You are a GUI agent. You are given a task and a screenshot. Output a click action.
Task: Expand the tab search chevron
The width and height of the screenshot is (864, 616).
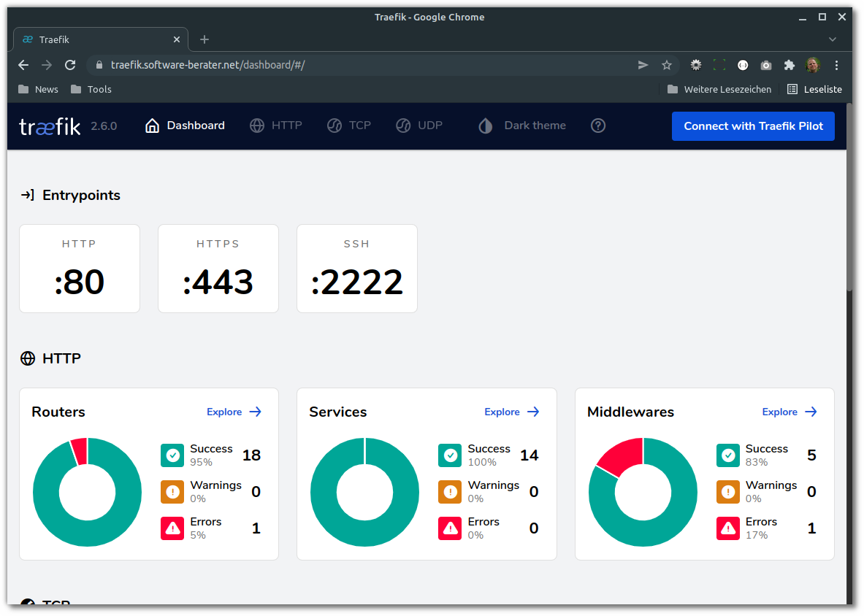833,39
